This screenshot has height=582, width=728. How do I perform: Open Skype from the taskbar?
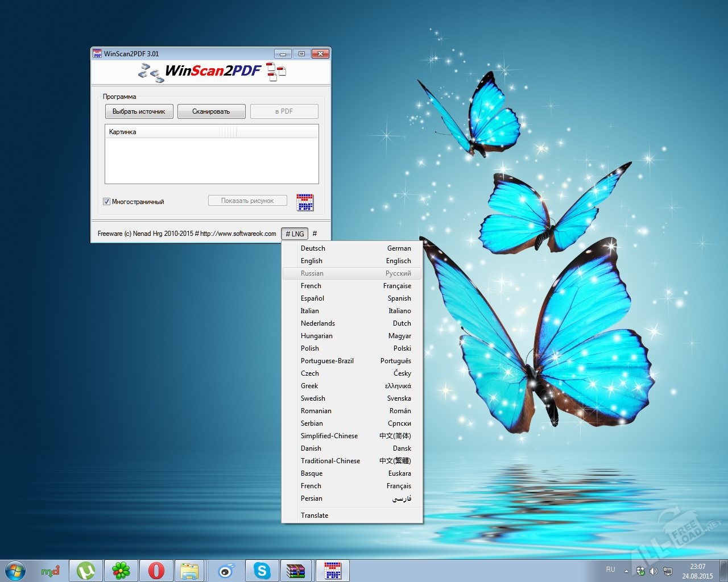[262, 571]
